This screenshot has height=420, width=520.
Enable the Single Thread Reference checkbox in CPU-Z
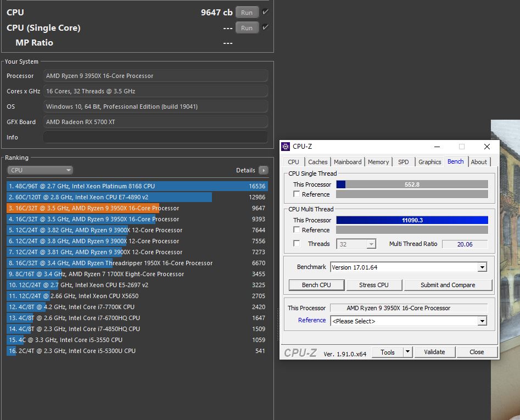click(x=297, y=194)
